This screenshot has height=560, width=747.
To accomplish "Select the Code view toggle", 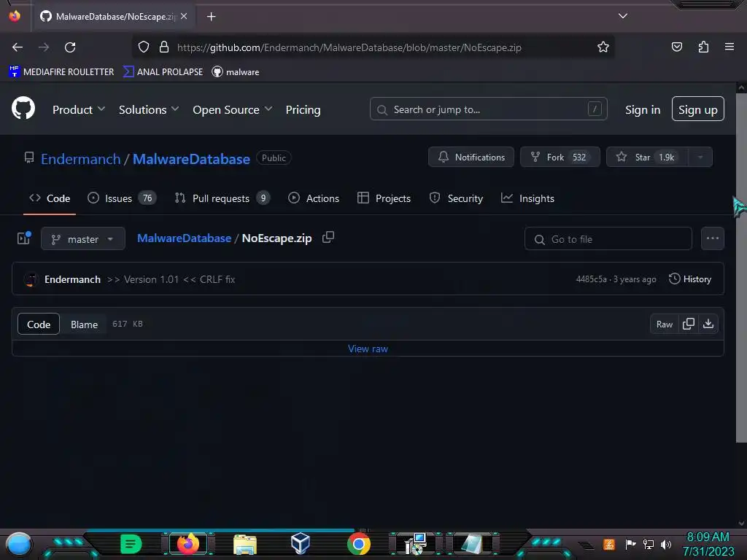I will click(39, 324).
